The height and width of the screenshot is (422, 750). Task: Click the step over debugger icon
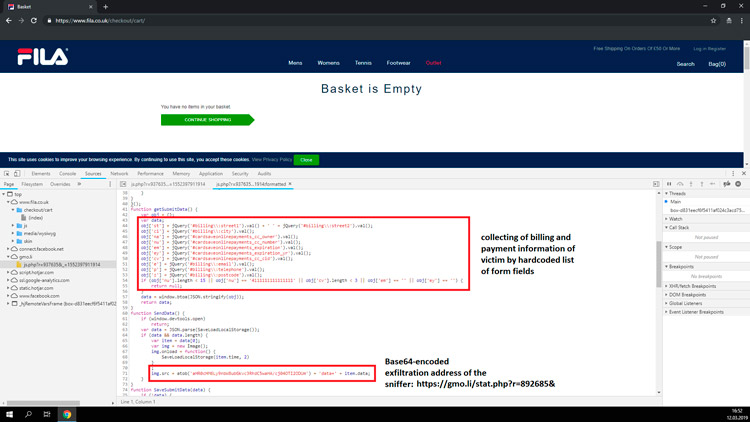[x=682, y=184]
